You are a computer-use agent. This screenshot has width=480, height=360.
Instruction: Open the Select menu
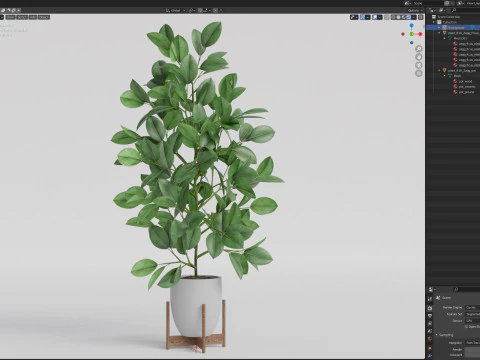(22, 17)
